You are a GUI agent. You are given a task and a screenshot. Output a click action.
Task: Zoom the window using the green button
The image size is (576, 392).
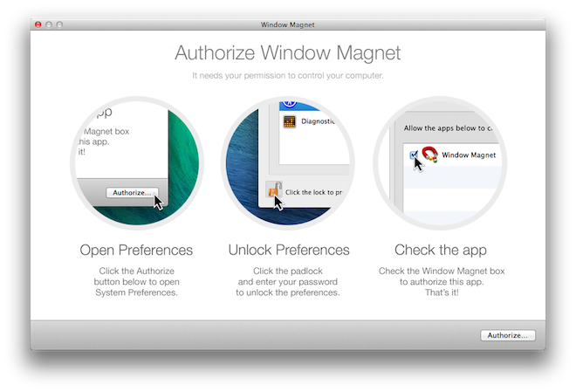click(59, 24)
